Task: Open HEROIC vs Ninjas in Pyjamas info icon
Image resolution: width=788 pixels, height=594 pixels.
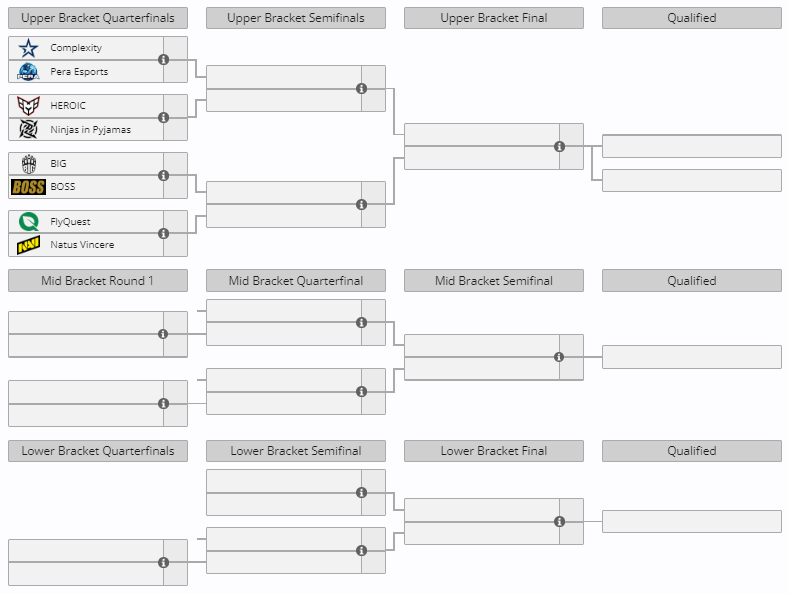Action: point(164,118)
